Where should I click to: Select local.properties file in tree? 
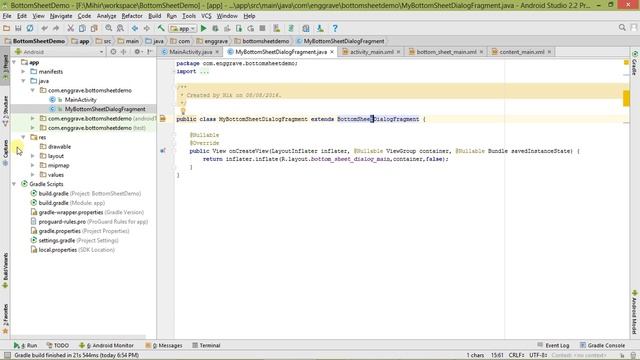(72, 250)
